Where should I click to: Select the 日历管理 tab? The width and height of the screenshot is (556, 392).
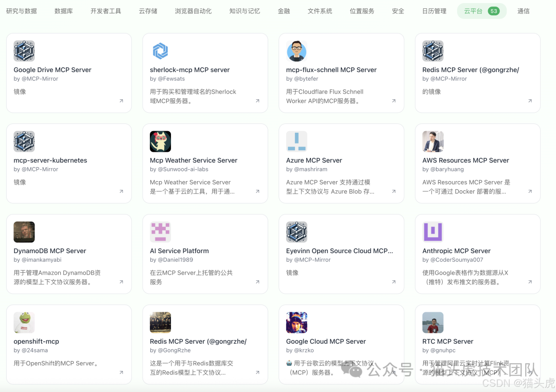(x=435, y=11)
